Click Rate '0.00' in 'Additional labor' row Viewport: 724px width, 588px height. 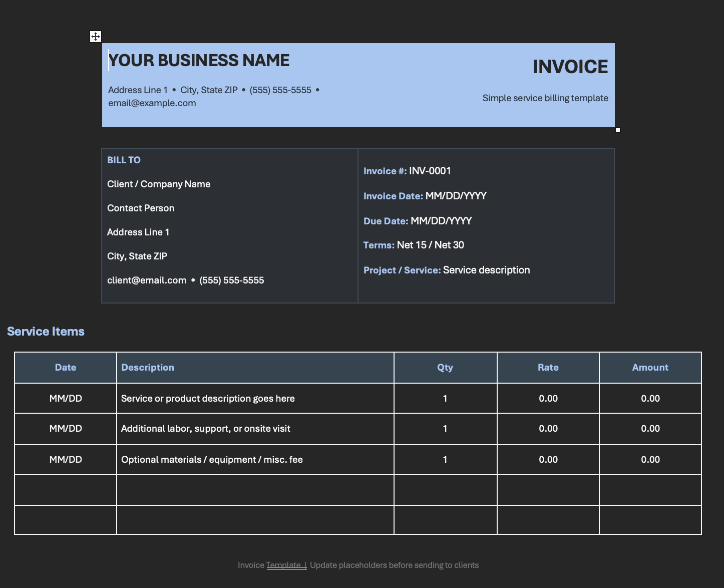548,429
